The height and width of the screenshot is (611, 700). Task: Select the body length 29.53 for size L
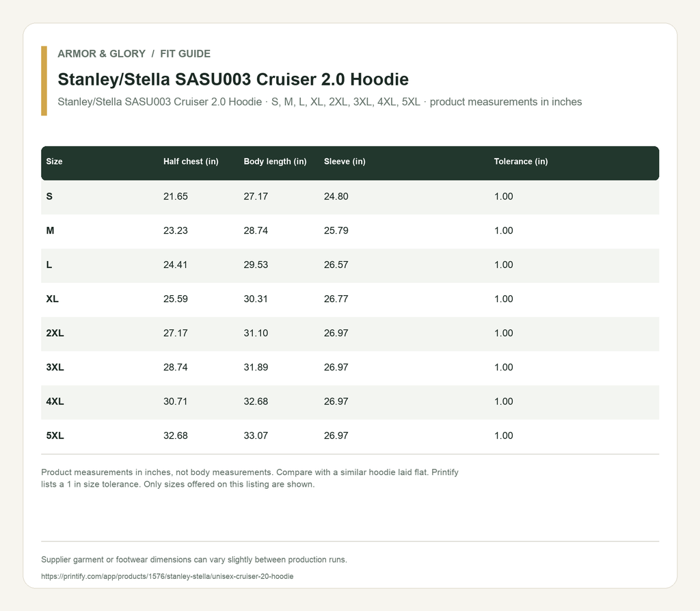pyautogui.click(x=256, y=264)
